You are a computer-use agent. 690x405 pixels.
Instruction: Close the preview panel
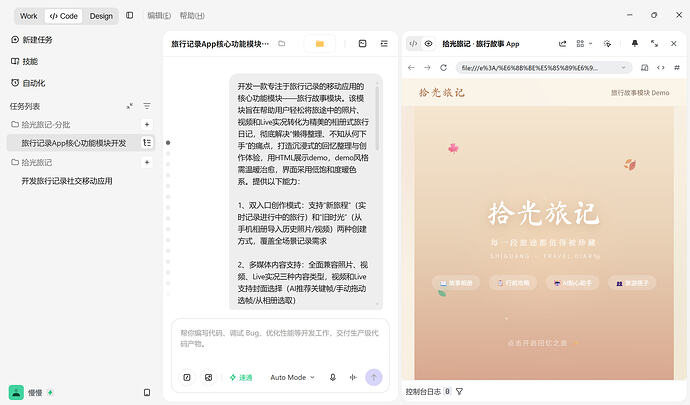click(x=674, y=44)
